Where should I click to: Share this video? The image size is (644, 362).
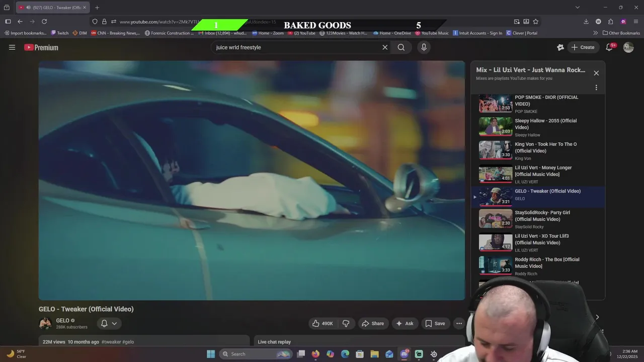(373, 323)
